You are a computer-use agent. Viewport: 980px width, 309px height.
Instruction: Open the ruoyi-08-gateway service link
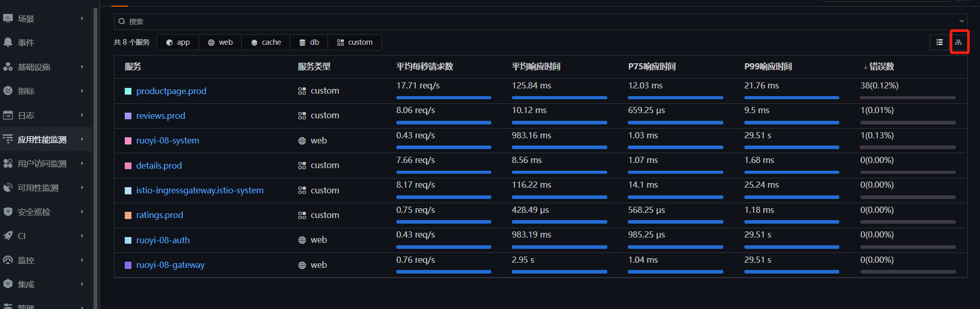[x=170, y=265]
